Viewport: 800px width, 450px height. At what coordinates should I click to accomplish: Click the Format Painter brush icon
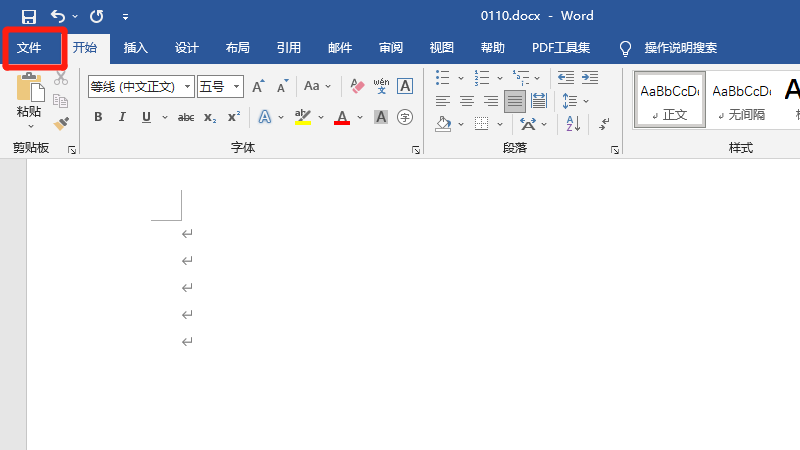coord(61,123)
